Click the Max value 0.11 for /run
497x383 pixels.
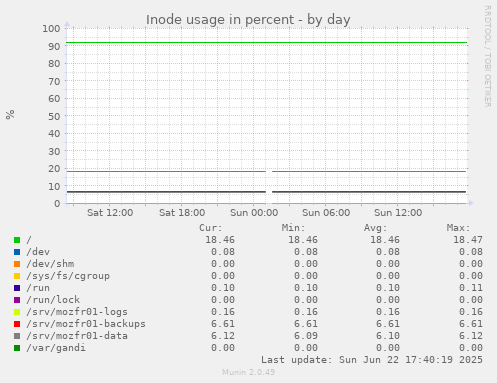(471, 288)
